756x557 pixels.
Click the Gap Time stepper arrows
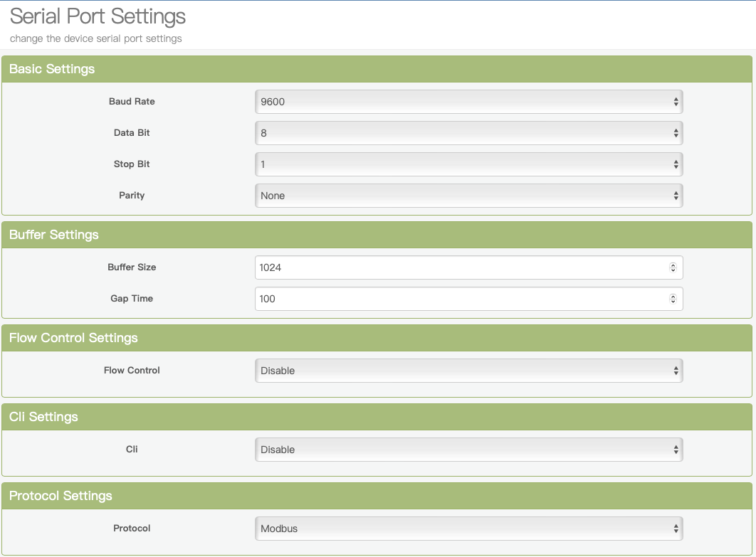pos(673,299)
